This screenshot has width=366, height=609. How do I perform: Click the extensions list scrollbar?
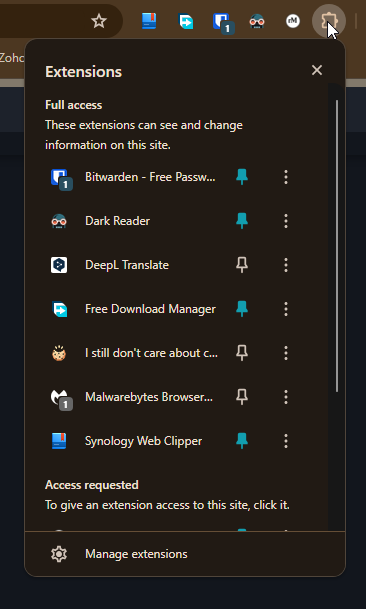(336, 246)
